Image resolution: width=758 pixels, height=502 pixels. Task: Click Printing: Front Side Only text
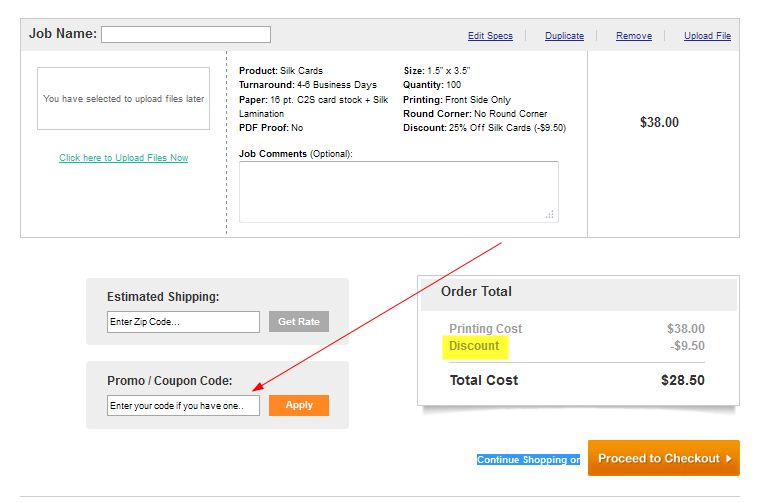457,100
